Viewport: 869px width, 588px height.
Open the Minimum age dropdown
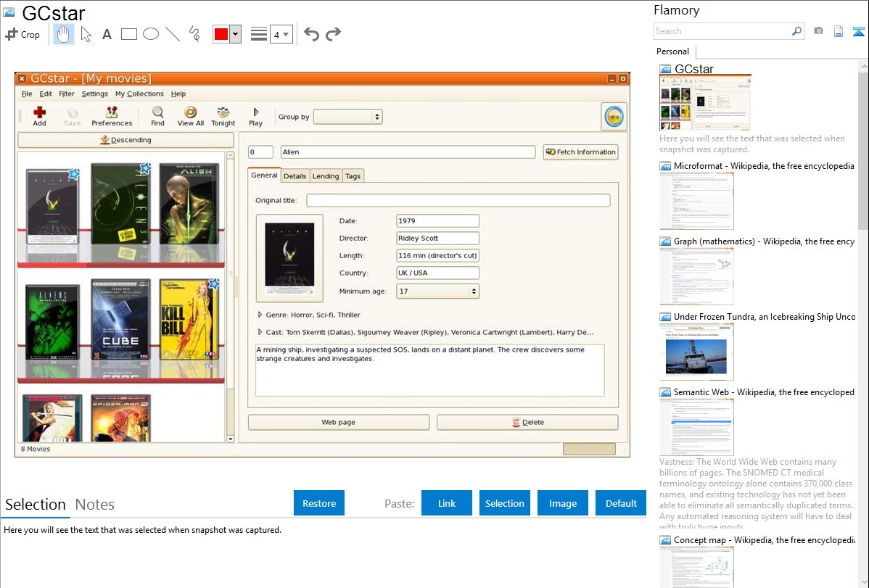[438, 291]
